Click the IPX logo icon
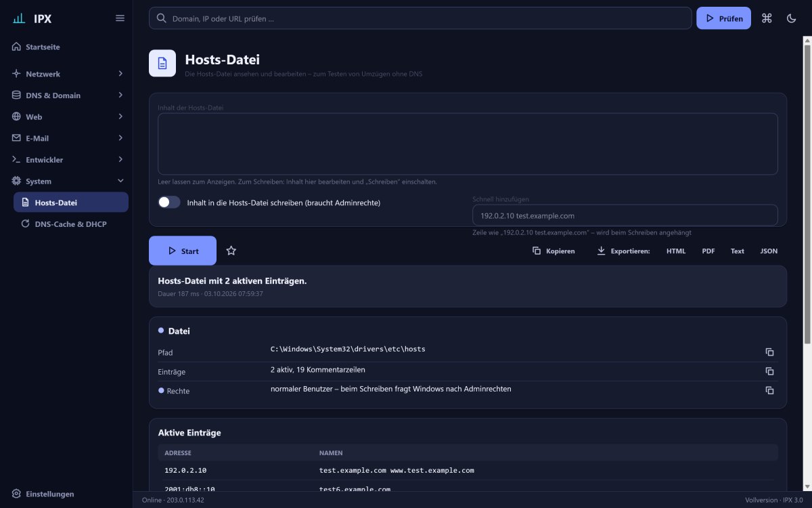Screen dimensions: 812x508 (x=19, y=18)
